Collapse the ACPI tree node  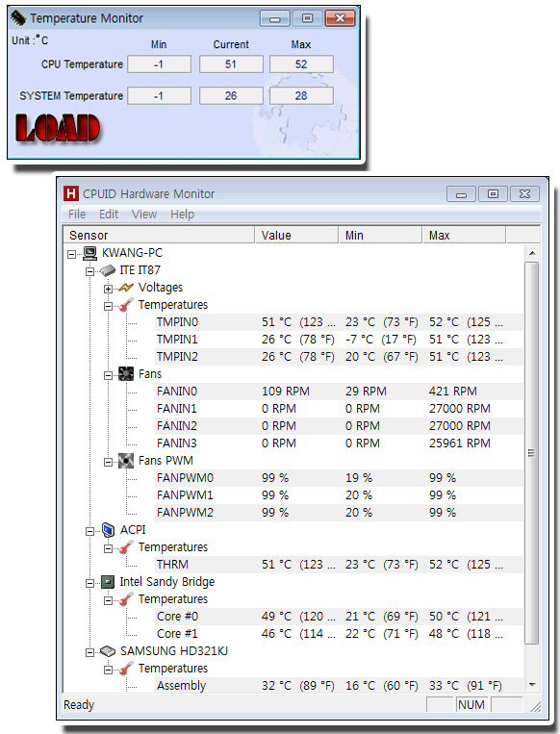(89, 531)
